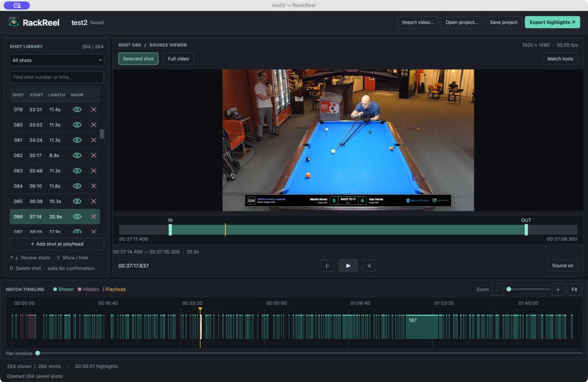This screenshot has width=588, height=382.
Task: Toggle visibility of selected shot 086
Action: (77, 217)
